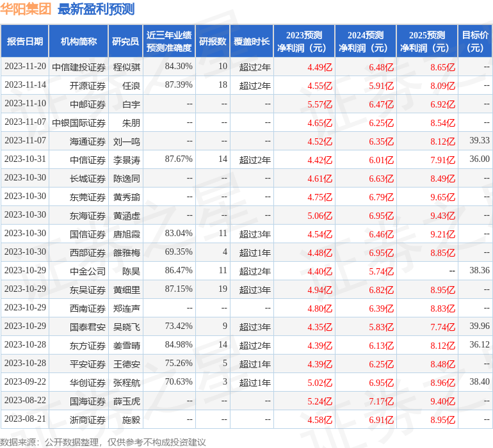This screenshot has width=493, height=448.
Task: Click the 覆盖时长 column header
Action: [x=252, y=42]
